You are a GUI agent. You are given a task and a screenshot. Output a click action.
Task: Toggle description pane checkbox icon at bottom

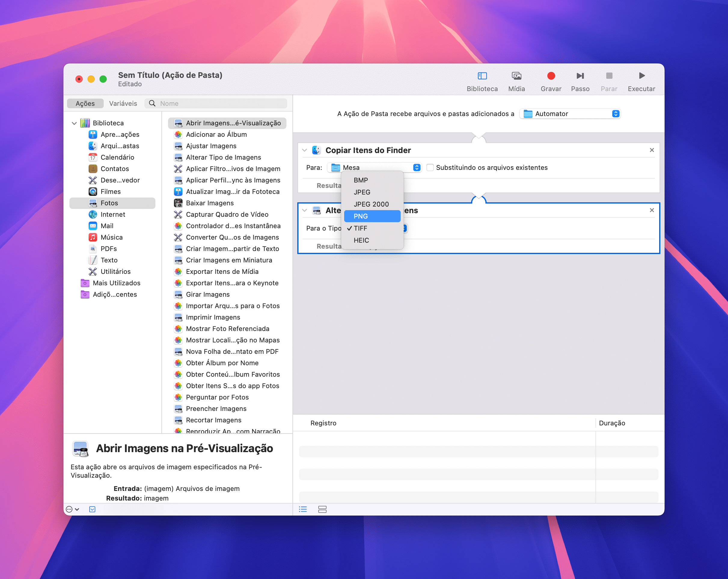point(92,510)
